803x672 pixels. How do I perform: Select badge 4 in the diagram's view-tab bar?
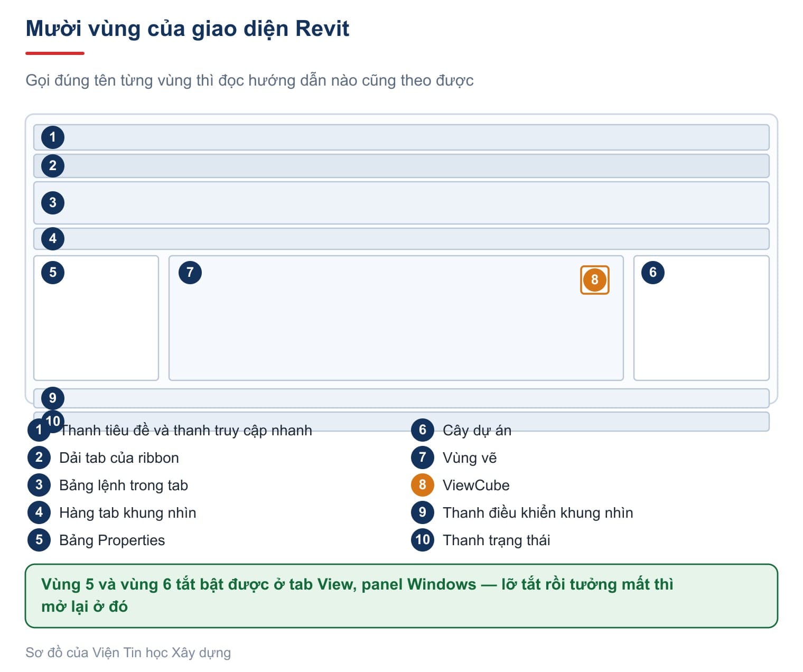pyautogui.click(x=52, y=239)
